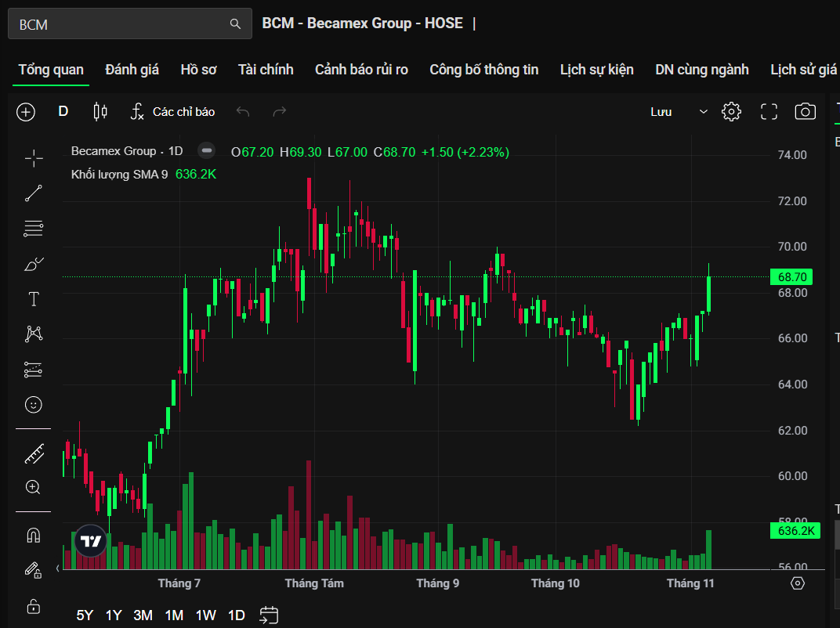
Task: Set the time range to 3M
Action: (x=143, y=615)
